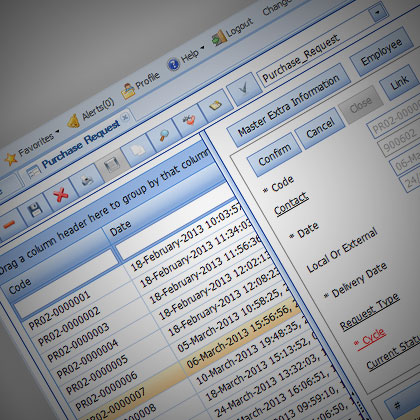Click the magnifier search toolbar icon
This screenshot has height=420, width=420.
(163, 135)
